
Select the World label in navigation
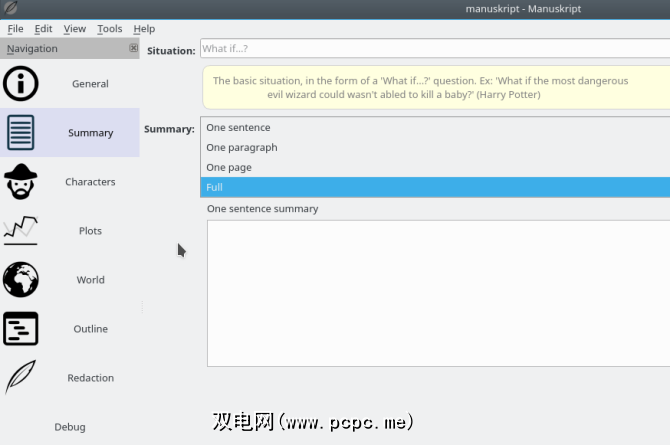click(90, 280)
